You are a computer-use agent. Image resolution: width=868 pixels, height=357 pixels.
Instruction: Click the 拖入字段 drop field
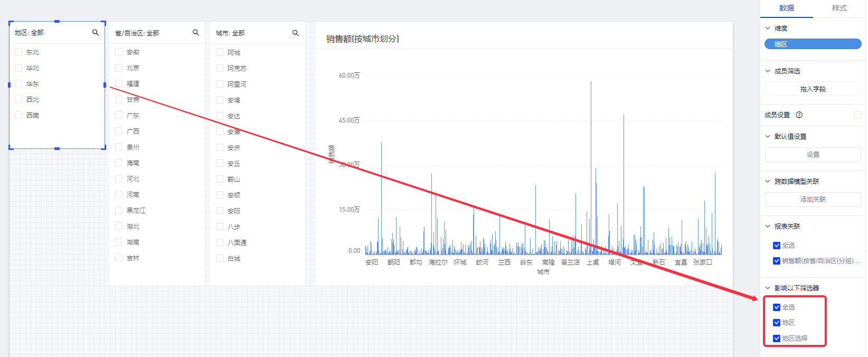(813, 89)
